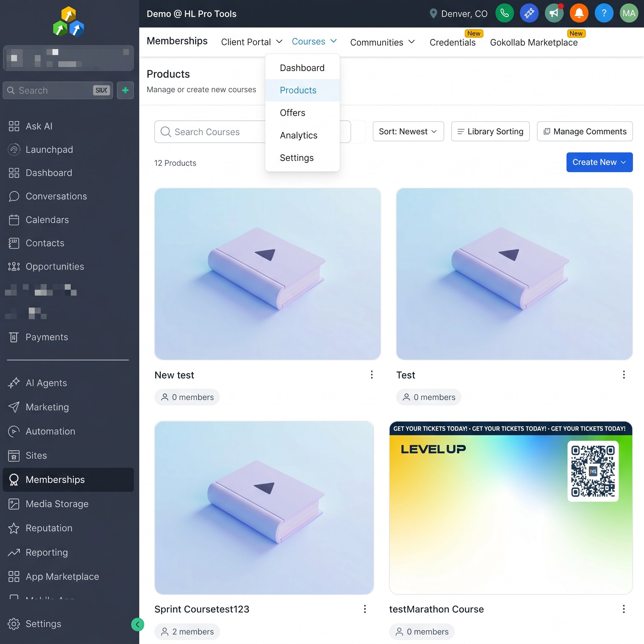Open Calendars in the sidebar
Image resolution: width=644 pixels, height=644 pixels.
tap(47, 220)
